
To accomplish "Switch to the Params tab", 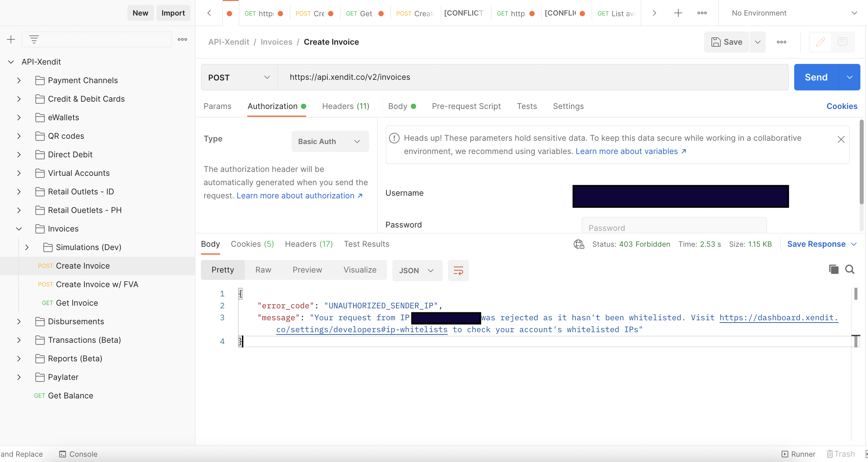I will 217,106.
